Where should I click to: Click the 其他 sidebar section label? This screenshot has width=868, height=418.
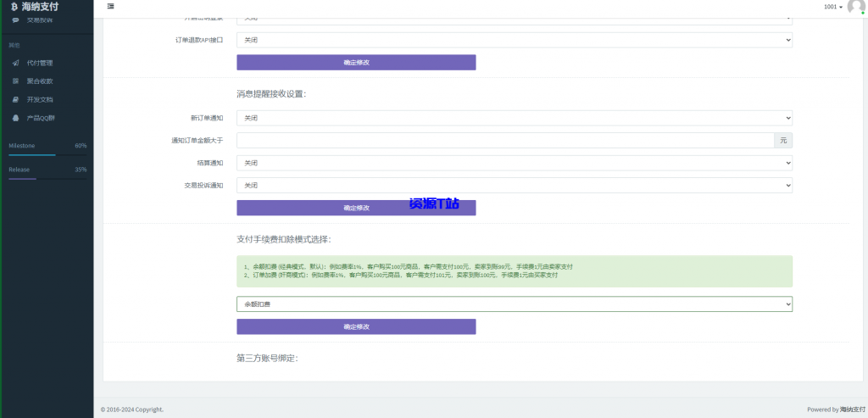pos(14,46)
